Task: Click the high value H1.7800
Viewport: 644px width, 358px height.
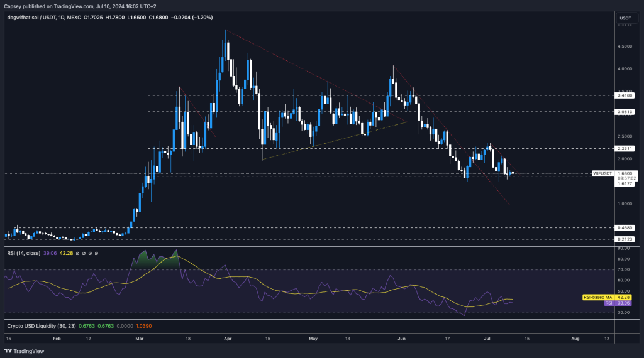Action: click(115, 18)
